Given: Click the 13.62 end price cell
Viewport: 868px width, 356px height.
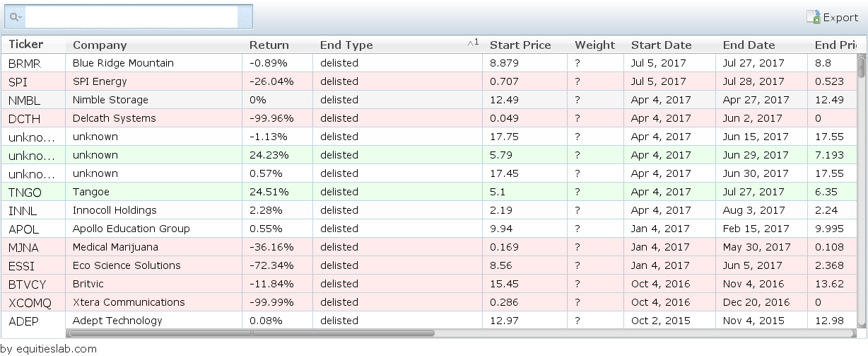Looking at the screenshot, I should pos(833,284).
